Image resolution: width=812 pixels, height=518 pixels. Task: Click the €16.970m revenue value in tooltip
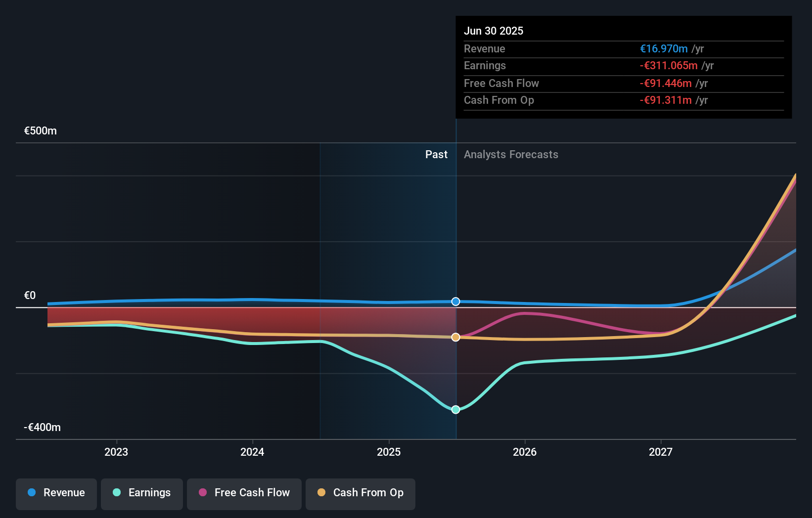pyautogui.click(x=664, y=49)
